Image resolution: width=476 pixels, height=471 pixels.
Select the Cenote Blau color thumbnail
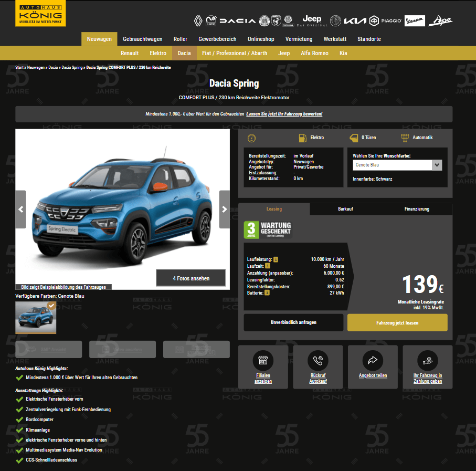click(36, 317)
